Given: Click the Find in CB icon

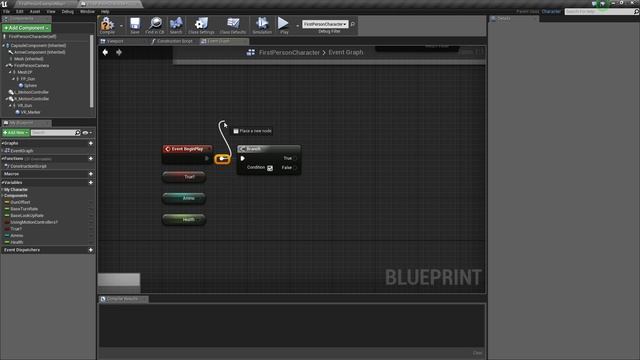Looking at the screenshot, I should coord(155,24).
